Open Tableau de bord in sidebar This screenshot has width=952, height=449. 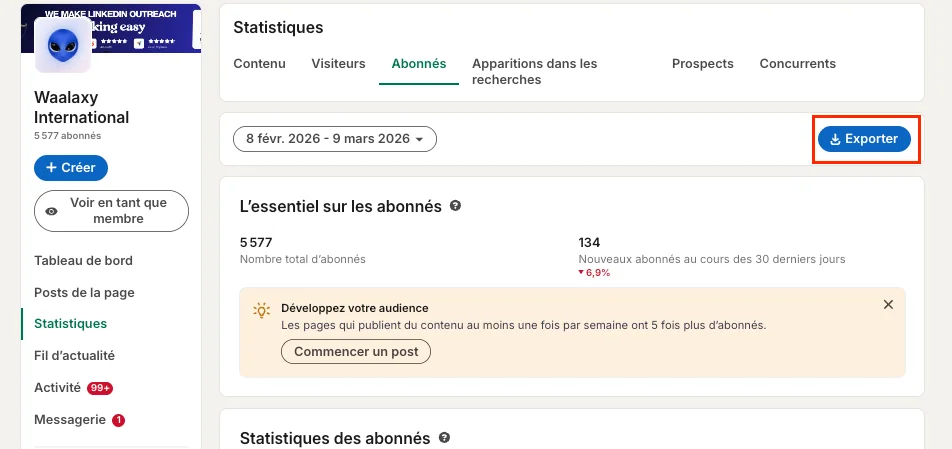pyautogui.click(x=83, y=260)
